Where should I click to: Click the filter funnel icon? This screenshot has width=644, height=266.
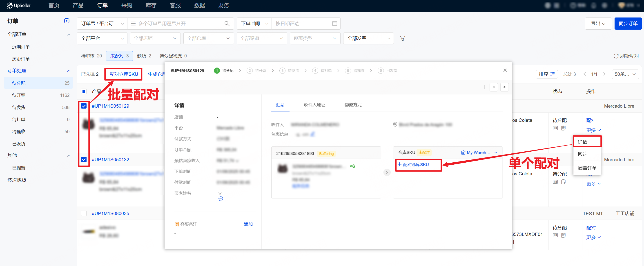[402, 38]
